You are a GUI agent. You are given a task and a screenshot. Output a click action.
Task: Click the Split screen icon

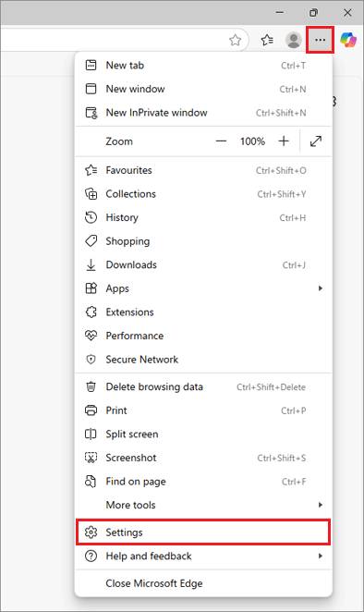coord(91,434)
